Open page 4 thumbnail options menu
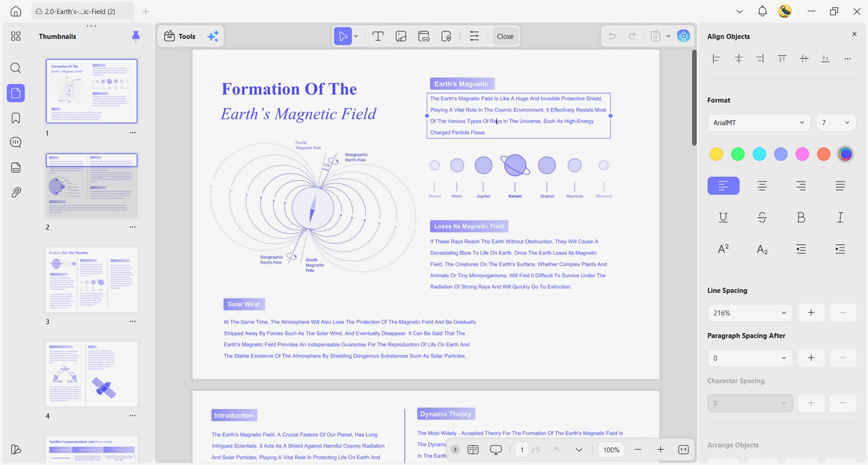Image resolution: width=868 pixels, height=465 pixels. click(x=132, y=416)
